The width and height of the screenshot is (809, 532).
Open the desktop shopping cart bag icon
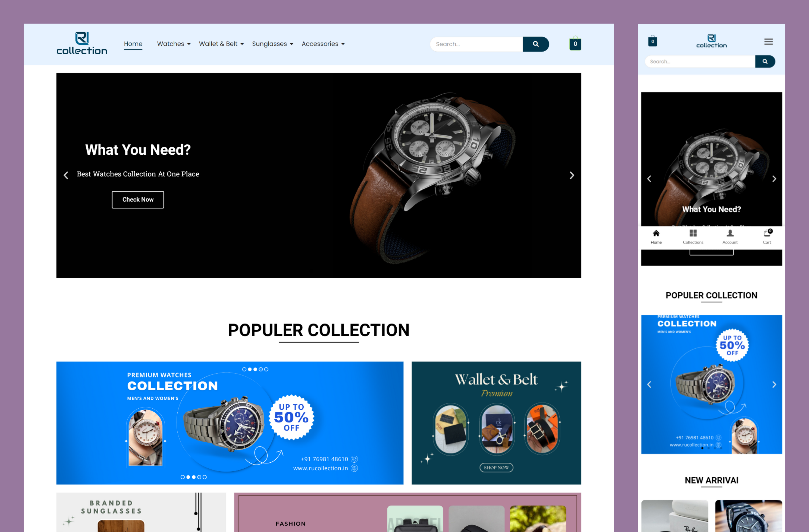pos(575,44)
